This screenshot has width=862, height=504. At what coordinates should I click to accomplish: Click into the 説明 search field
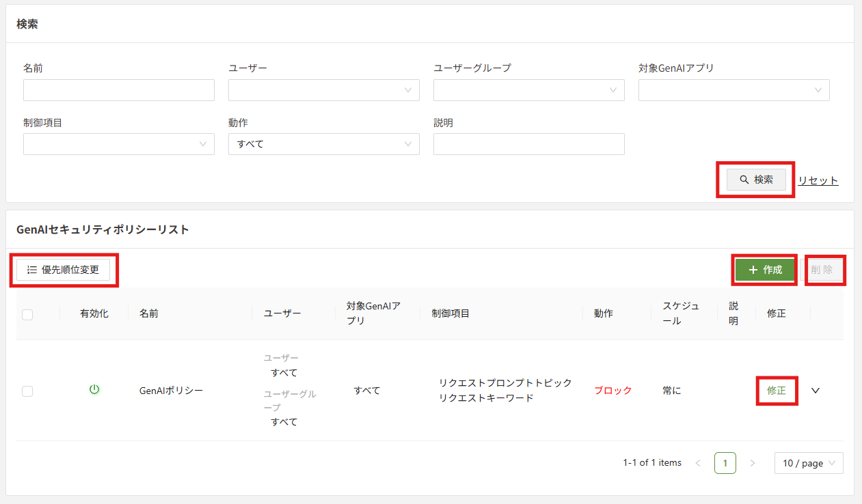(x=528, y=144)
